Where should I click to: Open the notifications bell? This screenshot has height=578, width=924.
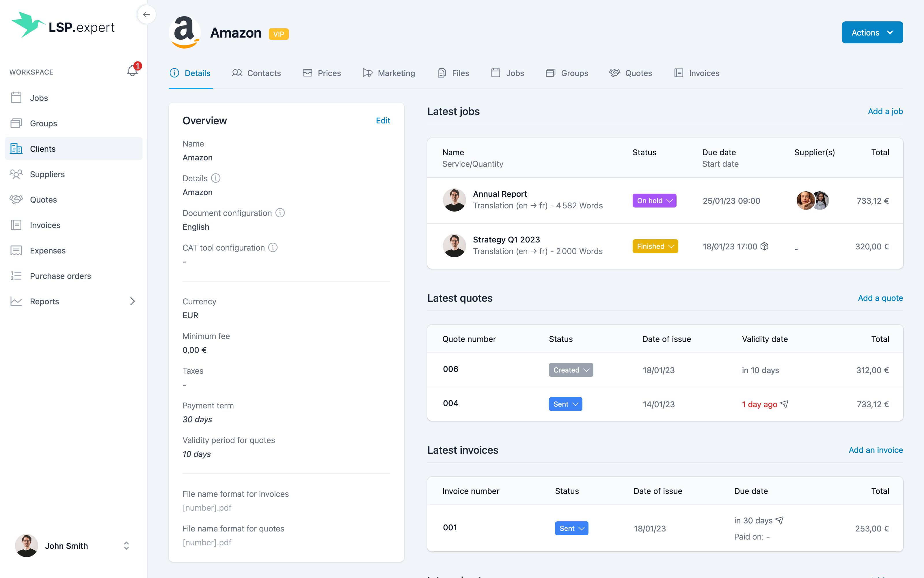tap(133, 70)
